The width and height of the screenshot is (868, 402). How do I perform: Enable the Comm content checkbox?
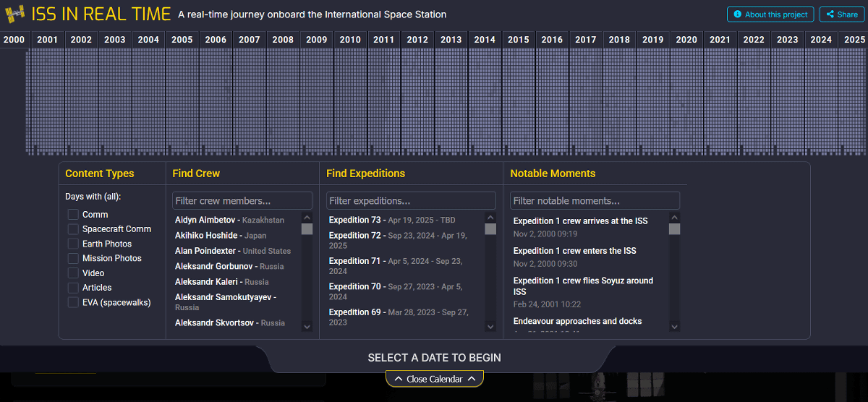(x=73, y=215)
